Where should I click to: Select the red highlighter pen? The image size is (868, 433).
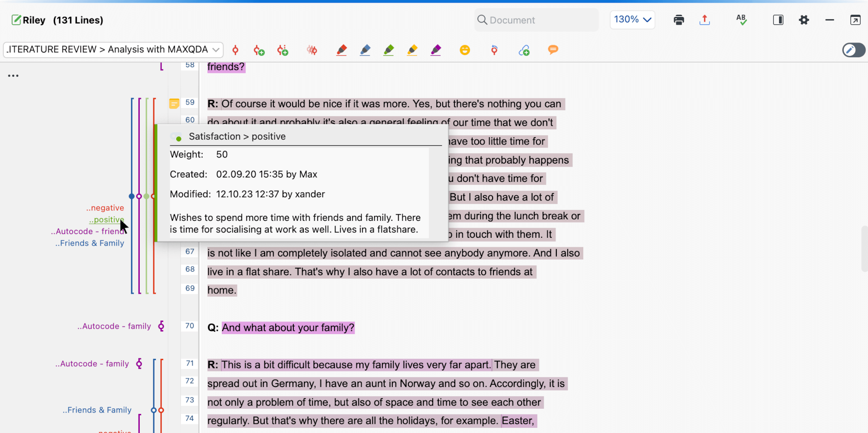click(342, 50)
